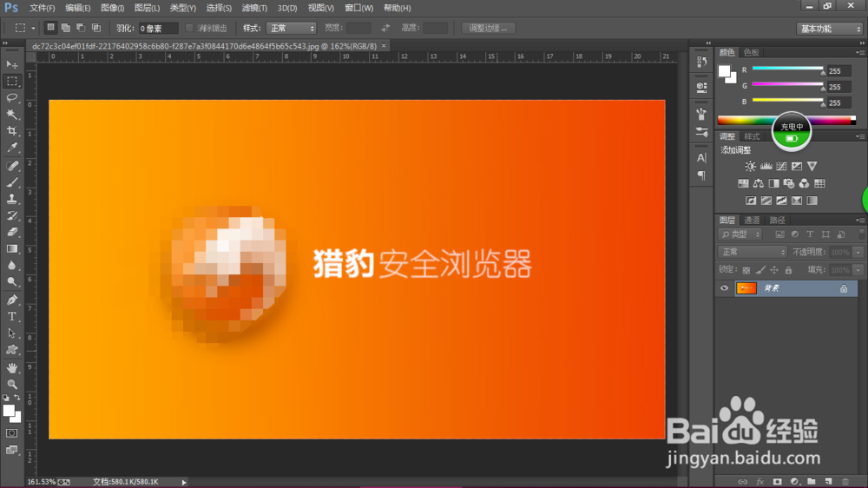Screen dimensions: 868x488
Task: Swap foreground and background colors
Action: click(x=17, y=397)
